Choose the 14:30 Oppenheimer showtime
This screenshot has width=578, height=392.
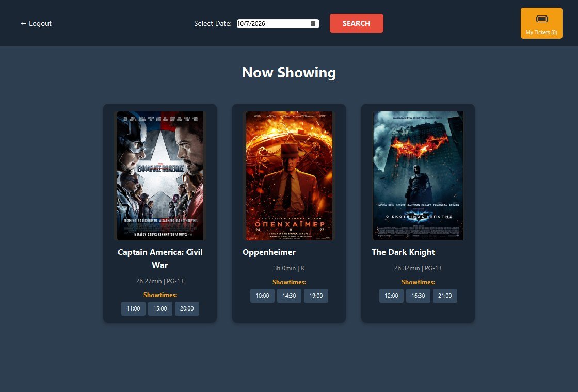point(289,296)
